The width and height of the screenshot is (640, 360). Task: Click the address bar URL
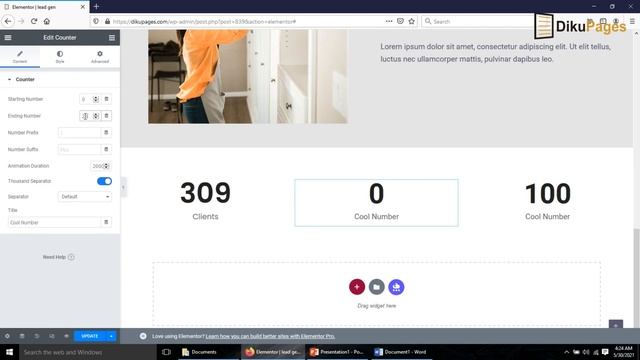(204, 22)
